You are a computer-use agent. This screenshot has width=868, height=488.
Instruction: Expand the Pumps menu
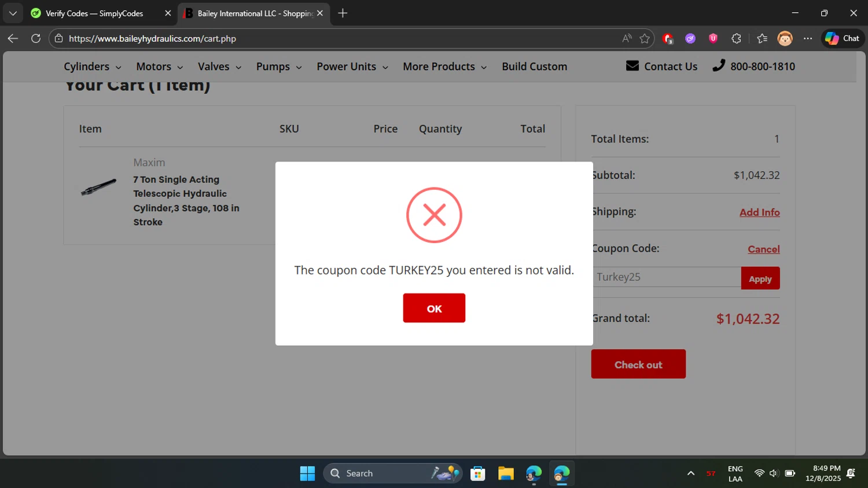[x=279, y=67]
